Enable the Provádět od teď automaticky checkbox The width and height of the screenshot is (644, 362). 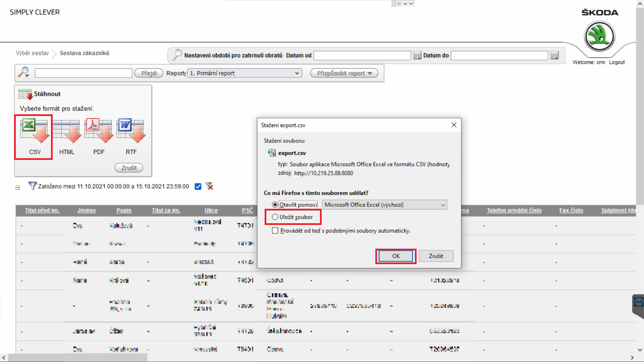tap(275, 231)
